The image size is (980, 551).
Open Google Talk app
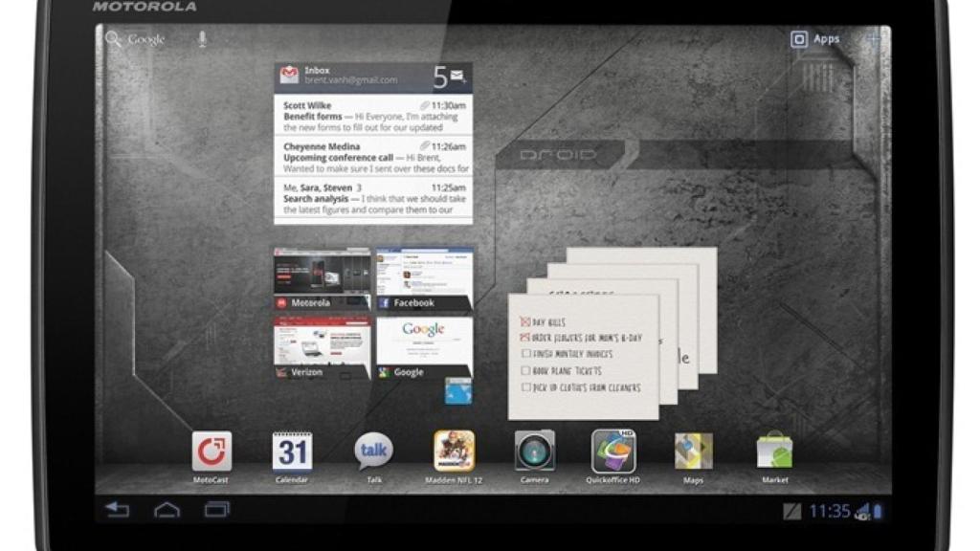[x=373, y=452]
